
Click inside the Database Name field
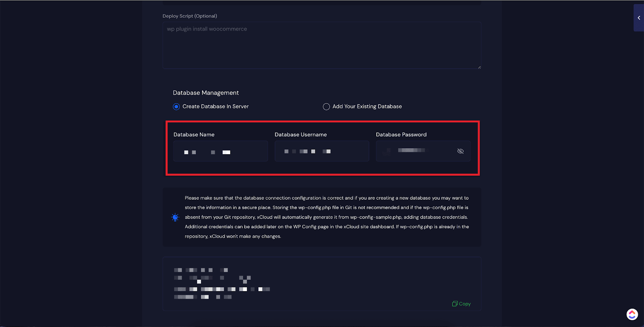coord(220,151)
